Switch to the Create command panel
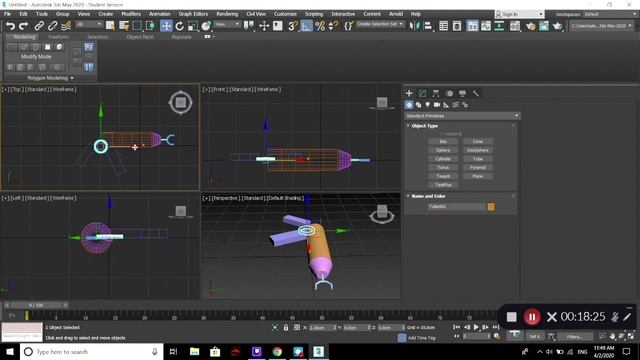The height and width of the screenshot is (360, 640). [x=409, y=93]
